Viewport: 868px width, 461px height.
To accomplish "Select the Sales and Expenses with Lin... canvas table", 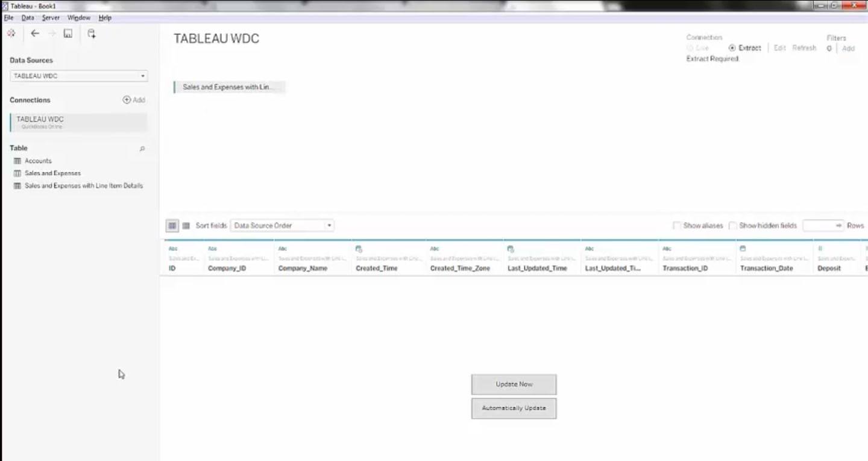I will click(228, 87).
